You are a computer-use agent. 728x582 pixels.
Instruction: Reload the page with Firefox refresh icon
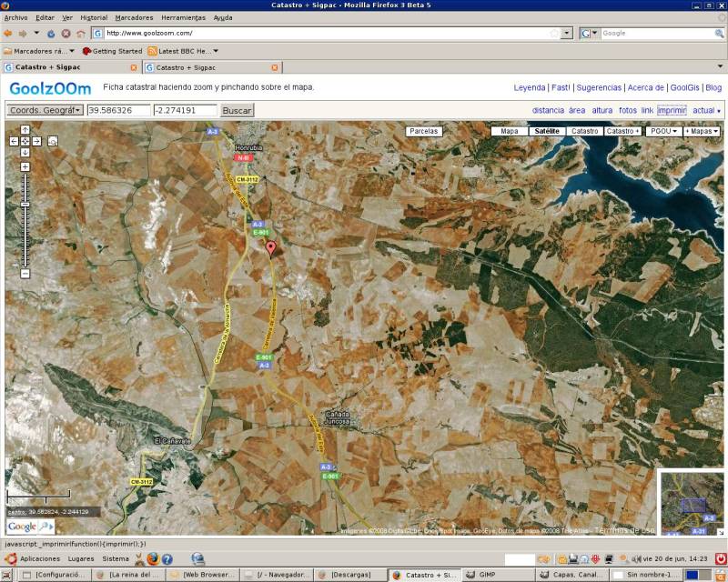coord(51,33)
